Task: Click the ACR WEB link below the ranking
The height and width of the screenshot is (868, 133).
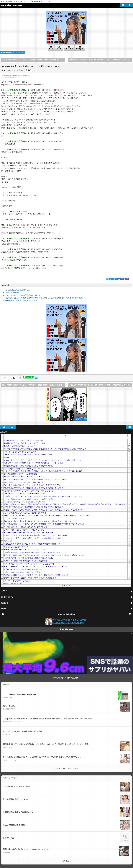Action: [x=65, y=585]
